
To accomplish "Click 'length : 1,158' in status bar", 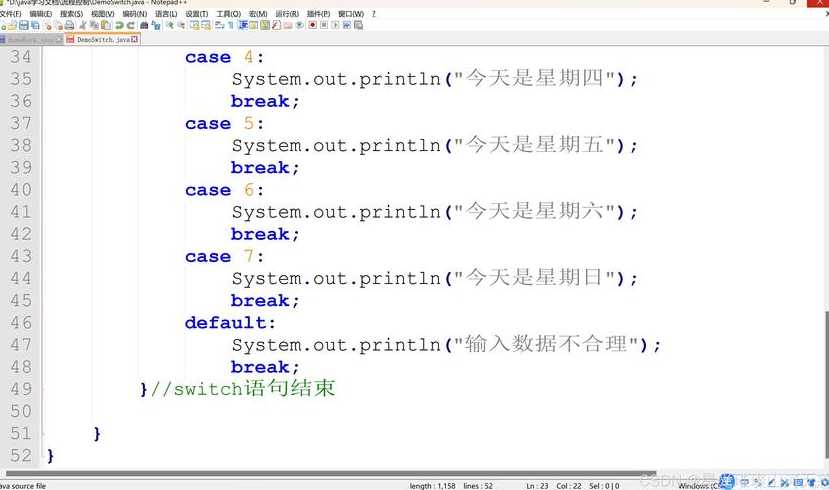I will (x=432, y=485).
